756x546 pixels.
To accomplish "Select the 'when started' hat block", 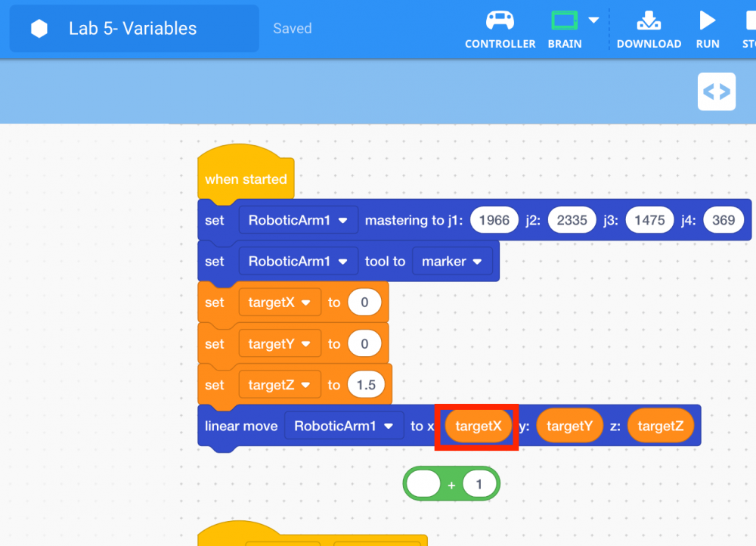I will [x=246, y=179].
